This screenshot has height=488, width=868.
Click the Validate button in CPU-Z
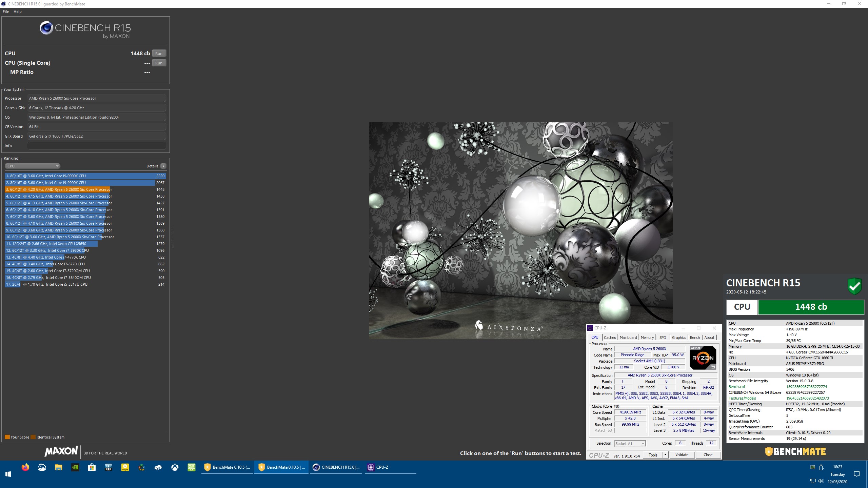[682, 455]
